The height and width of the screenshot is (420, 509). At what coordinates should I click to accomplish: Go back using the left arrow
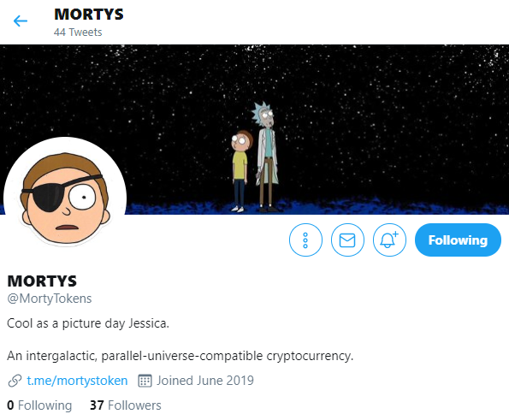point(21,21)
